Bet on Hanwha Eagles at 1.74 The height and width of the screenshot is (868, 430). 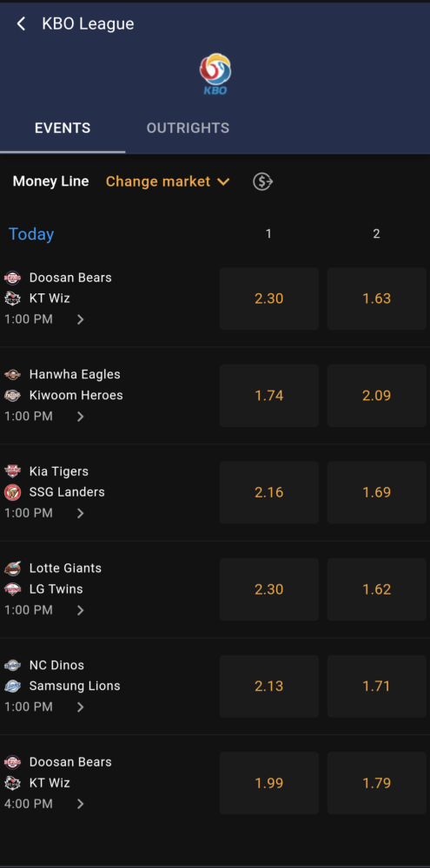(268, 395)
